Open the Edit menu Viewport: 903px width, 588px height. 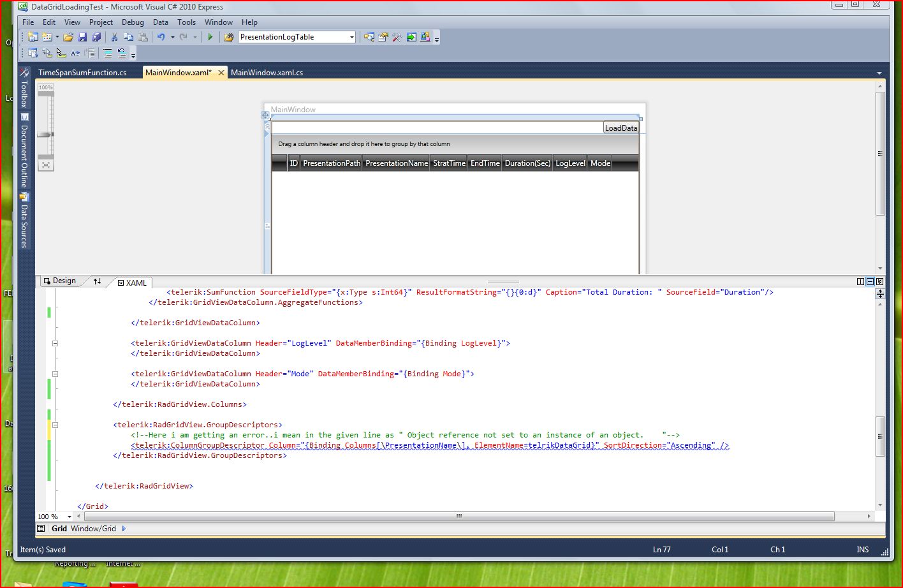click(49, 22)
